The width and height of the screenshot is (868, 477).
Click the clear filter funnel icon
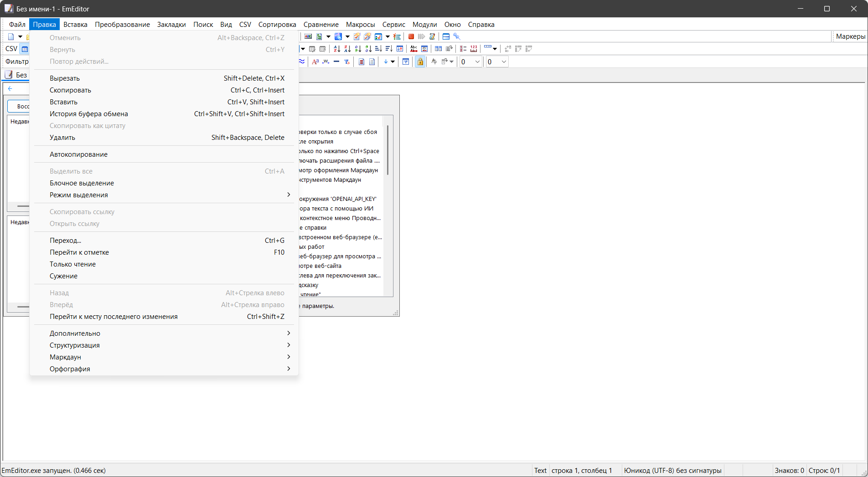347,62
